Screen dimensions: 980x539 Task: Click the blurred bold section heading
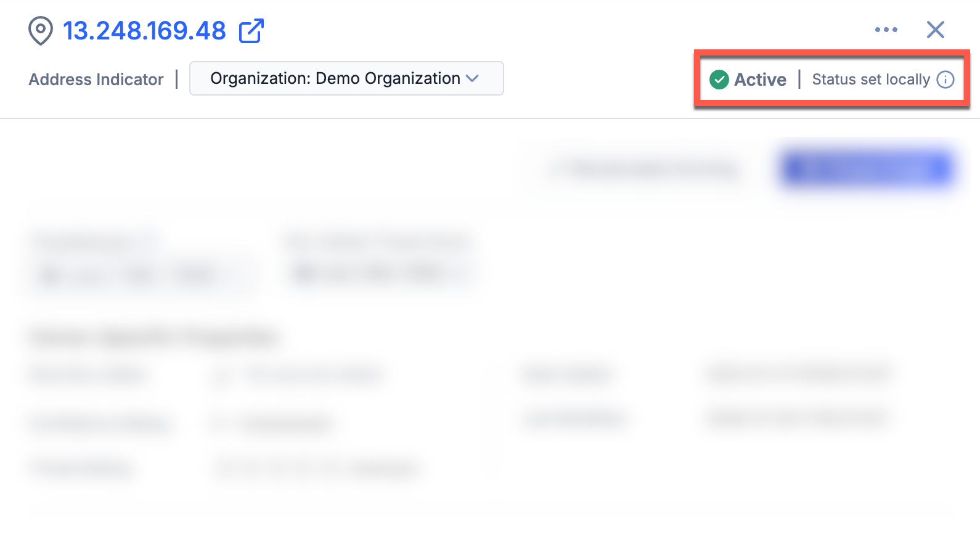coord(154,337)
